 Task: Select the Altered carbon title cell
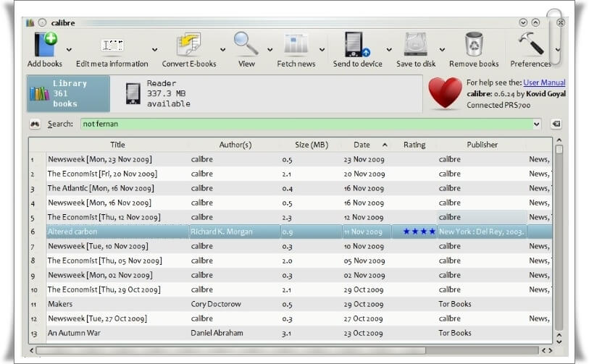tap(117, 232)
